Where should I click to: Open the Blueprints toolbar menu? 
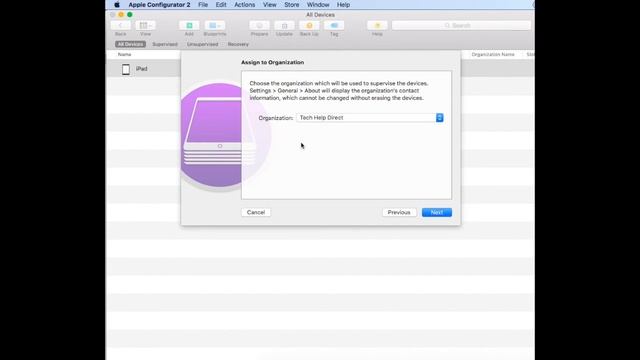click(215, 25)
